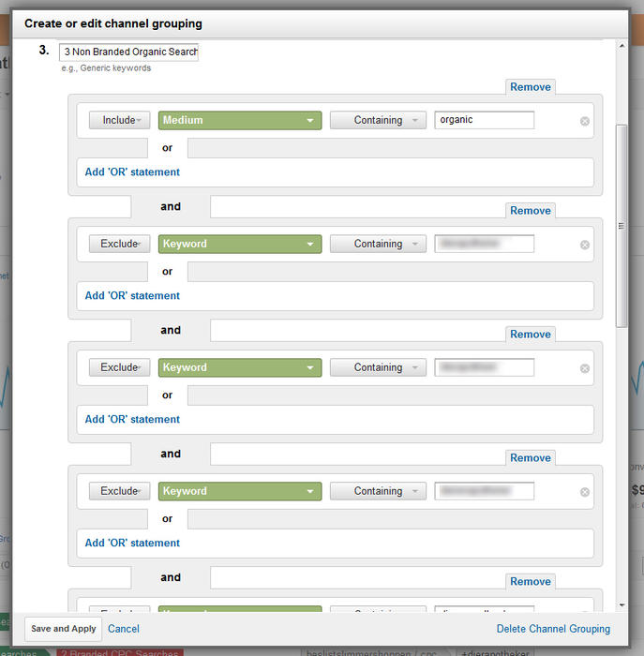Click Remove tab above Medium condition block

pyautogui.click(x=531, y=87)
